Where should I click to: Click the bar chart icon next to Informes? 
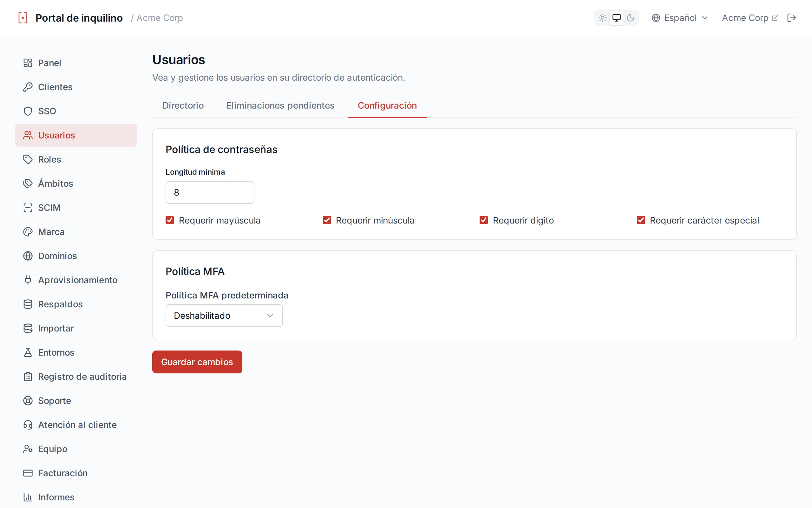28,497
